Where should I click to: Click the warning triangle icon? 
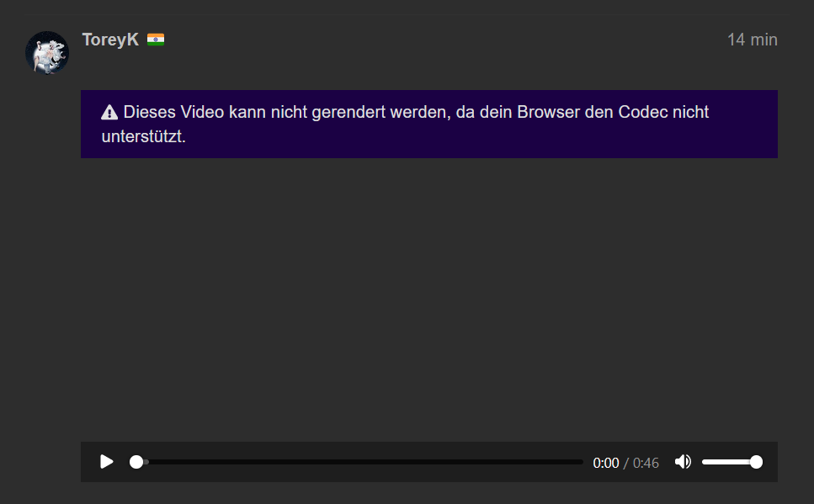coord(109,113)
